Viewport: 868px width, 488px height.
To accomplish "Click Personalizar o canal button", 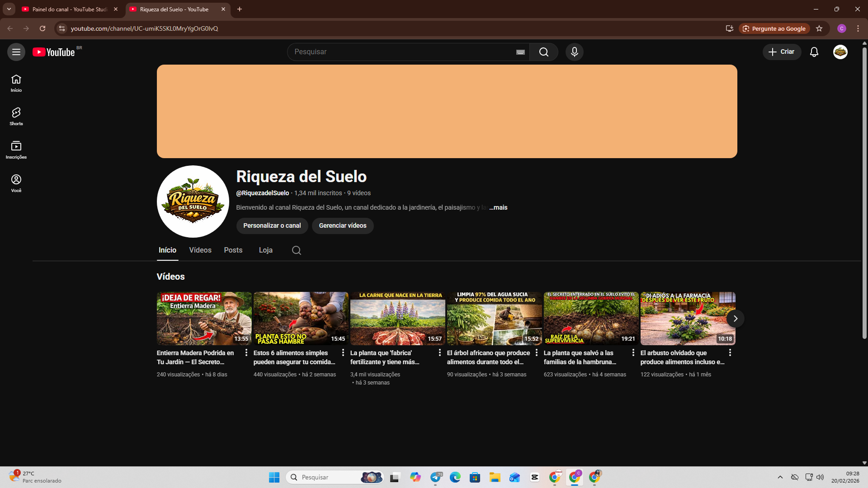I will (x=272, y=225).
